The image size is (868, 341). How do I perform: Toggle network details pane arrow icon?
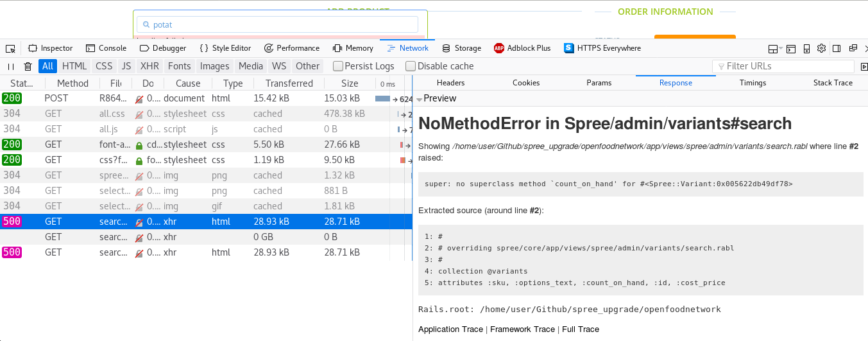pyautogui.click(x=864, y=66)
